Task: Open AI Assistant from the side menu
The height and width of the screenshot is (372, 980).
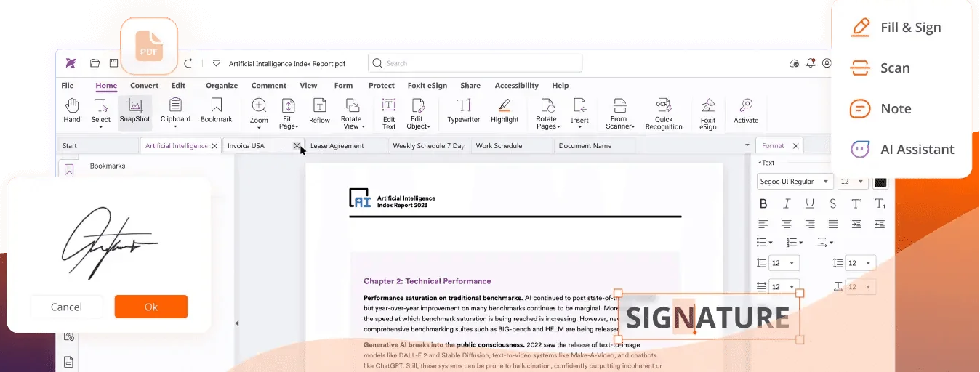Action: coord(901,150)
